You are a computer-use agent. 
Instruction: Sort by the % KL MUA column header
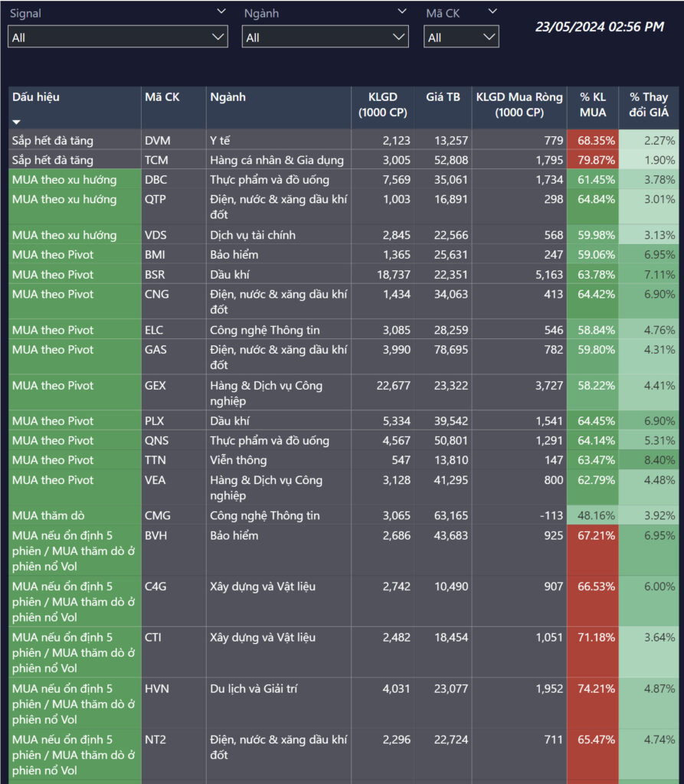pyautogui.click(x=592, y=105)
